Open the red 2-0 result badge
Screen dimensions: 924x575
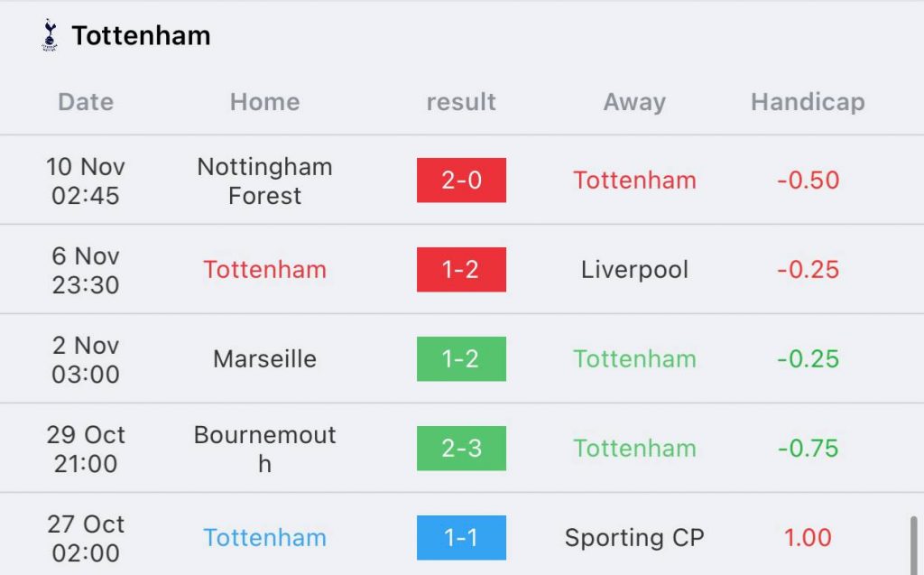tap(461, 181)
